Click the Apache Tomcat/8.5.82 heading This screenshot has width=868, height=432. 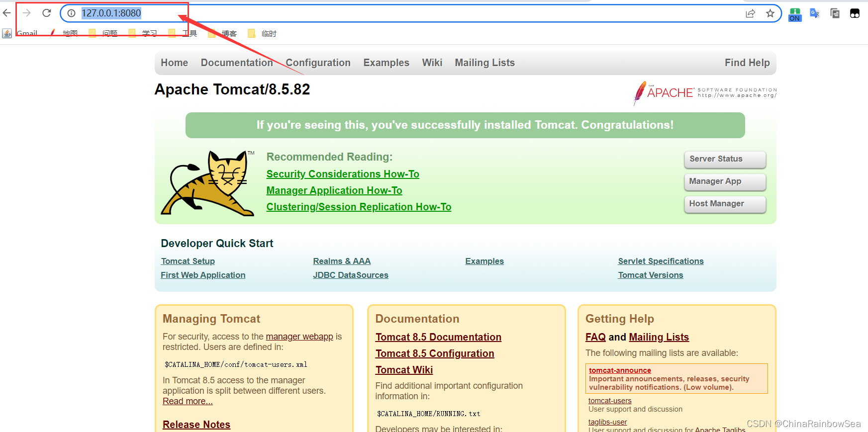232,89
